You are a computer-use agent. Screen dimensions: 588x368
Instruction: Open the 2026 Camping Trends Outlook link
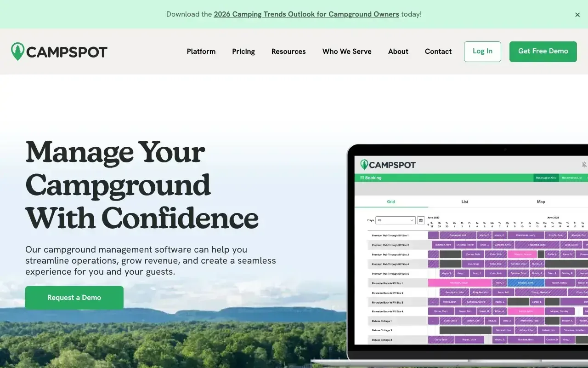[306, 14]
